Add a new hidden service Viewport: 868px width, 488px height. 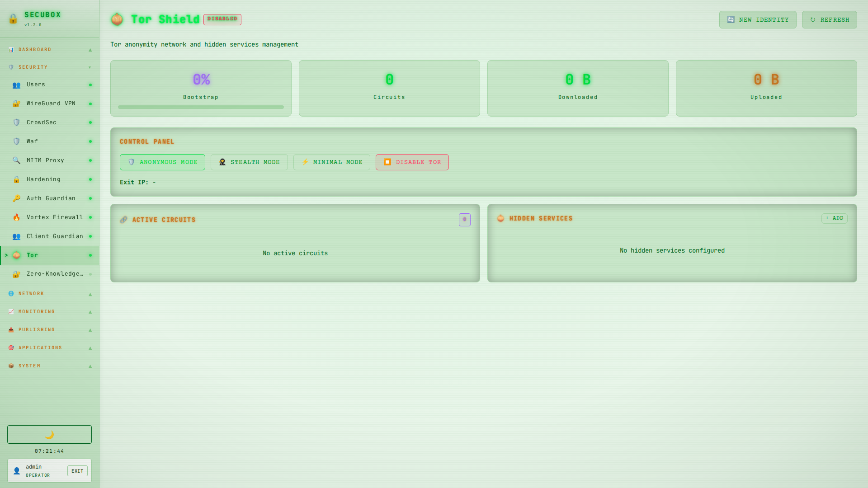coord(834,218)
